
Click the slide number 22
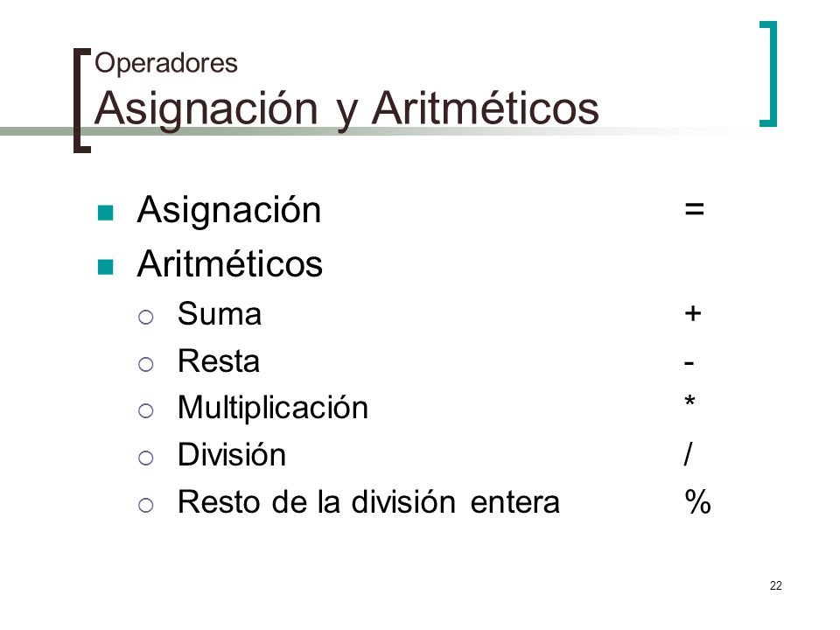776,585
